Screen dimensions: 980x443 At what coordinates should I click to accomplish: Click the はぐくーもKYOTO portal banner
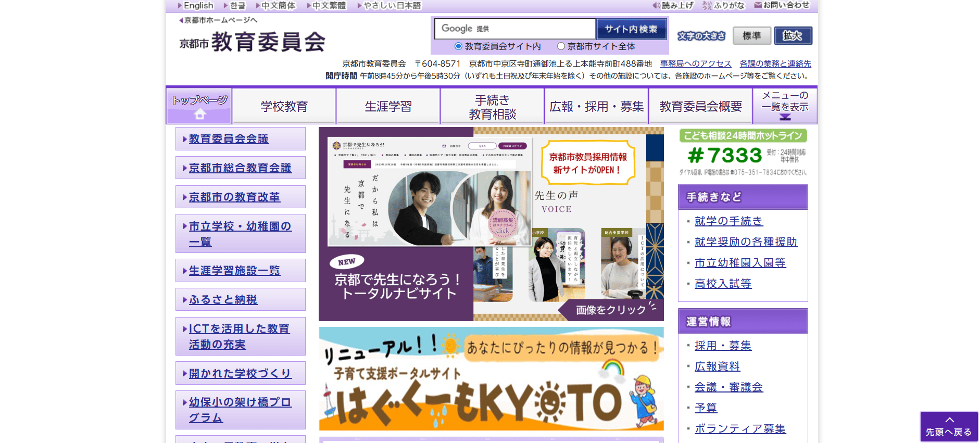[x=491, y=378]
